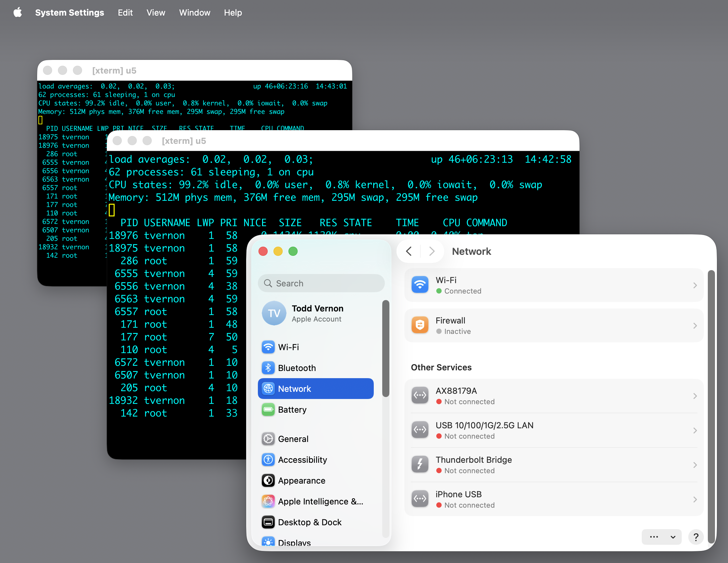Click the iPhone USB service icon

coord(420,499)
